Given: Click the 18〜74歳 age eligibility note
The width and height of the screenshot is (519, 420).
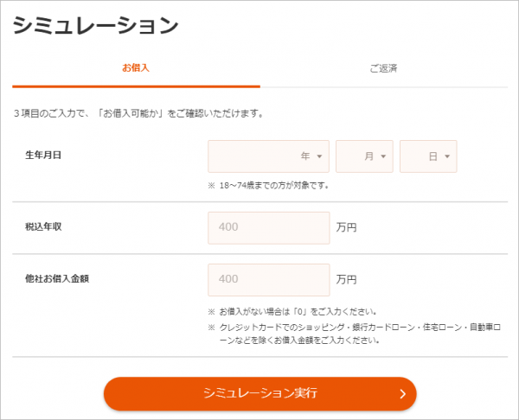Looking at the screenshot, I should (x=268, y=186).
